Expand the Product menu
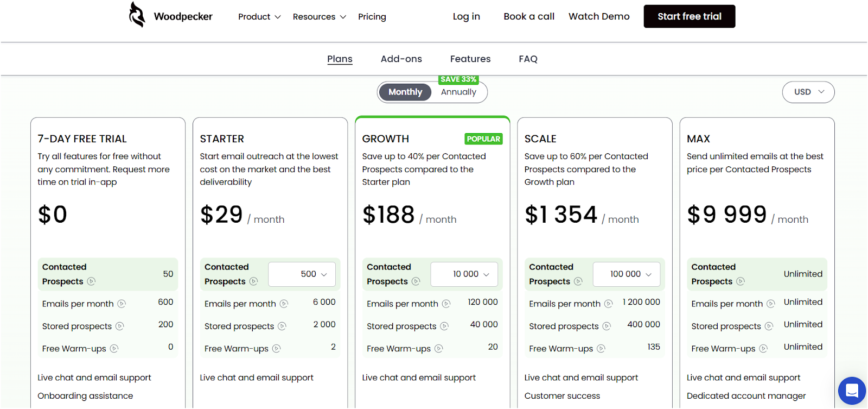Image resolution: width=868 pixels, height=409 pixels. 259,17
